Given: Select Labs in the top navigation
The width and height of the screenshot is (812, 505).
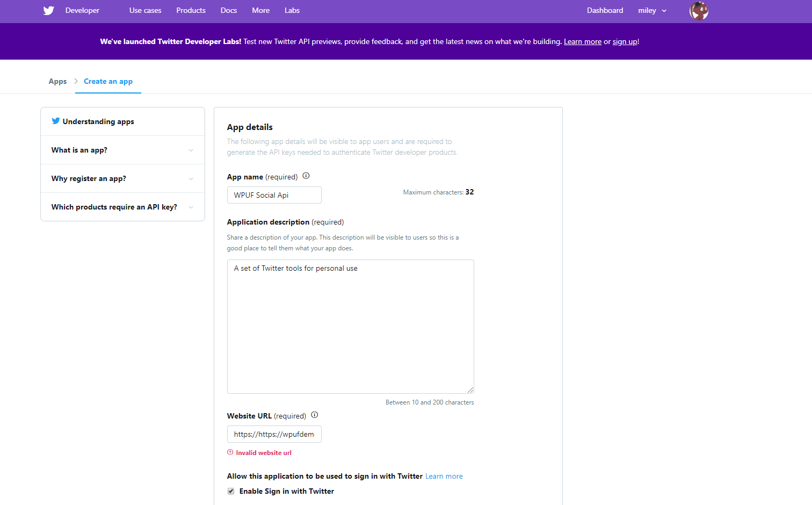Looking at the screenshot, I should point(292,10).
